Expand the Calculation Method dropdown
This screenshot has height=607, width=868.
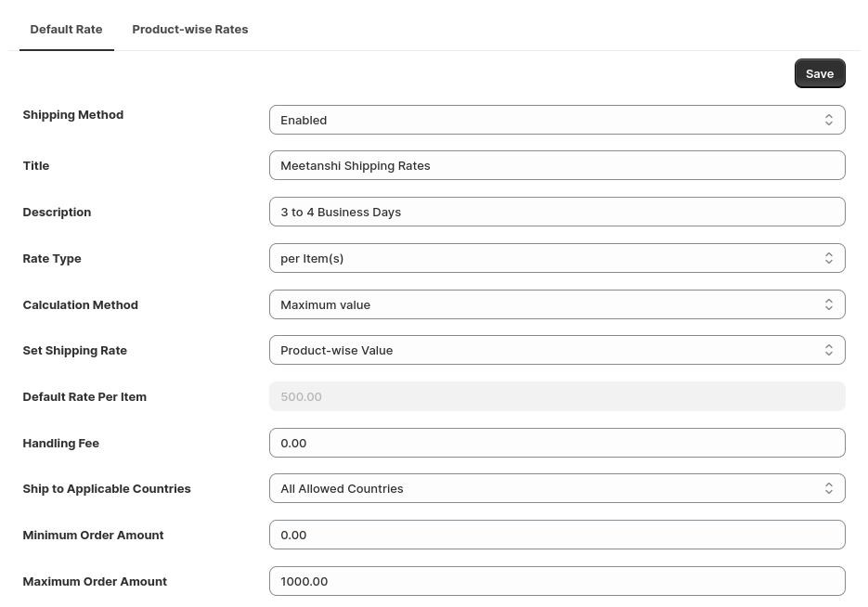[557, 304]
